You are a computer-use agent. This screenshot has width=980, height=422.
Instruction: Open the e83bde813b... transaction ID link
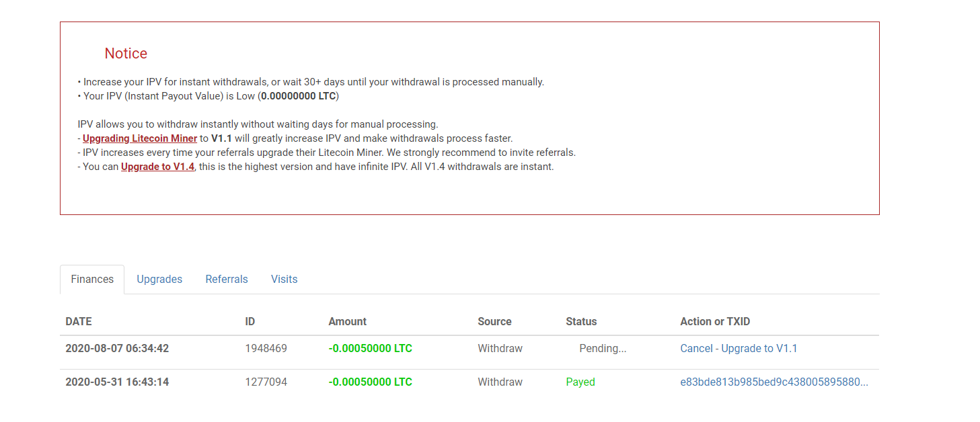pos(774,382)
